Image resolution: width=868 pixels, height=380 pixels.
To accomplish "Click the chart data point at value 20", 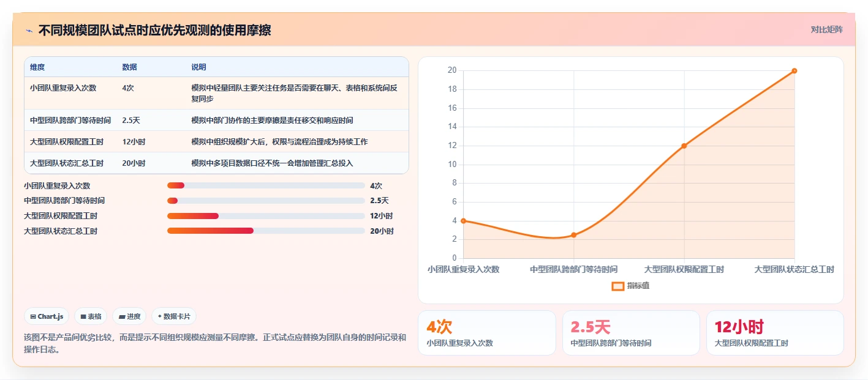I will point(794,70).
